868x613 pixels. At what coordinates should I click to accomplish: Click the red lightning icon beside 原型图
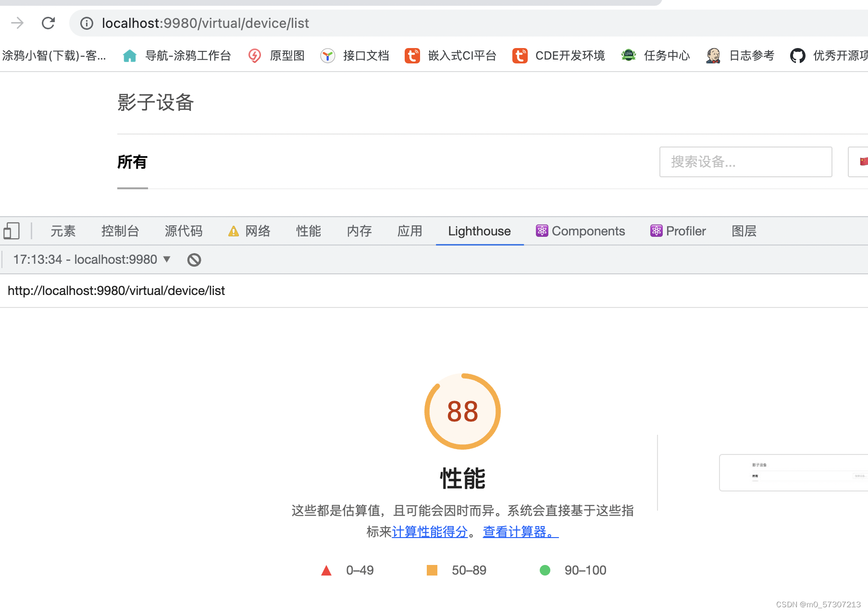255,56
